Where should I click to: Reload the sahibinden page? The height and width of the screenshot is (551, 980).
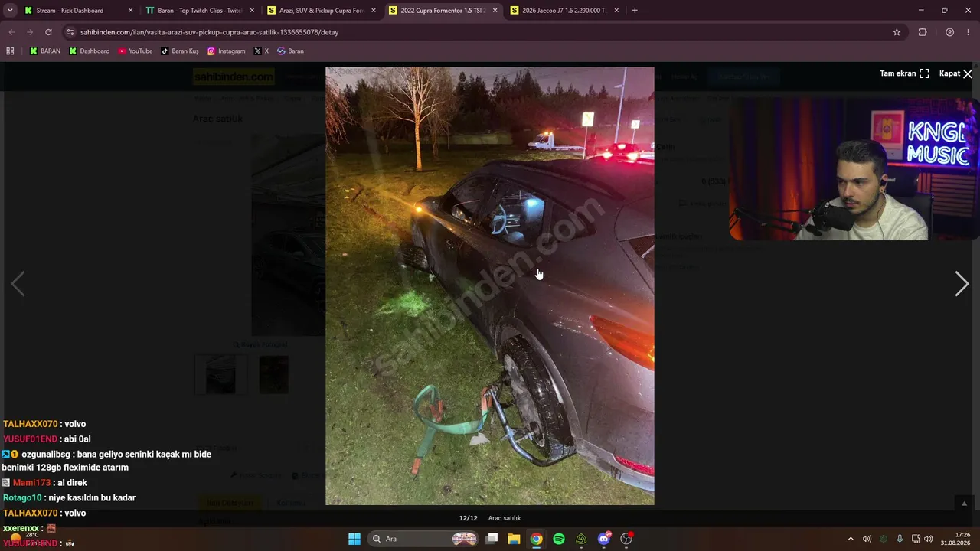tap(48, 32)
